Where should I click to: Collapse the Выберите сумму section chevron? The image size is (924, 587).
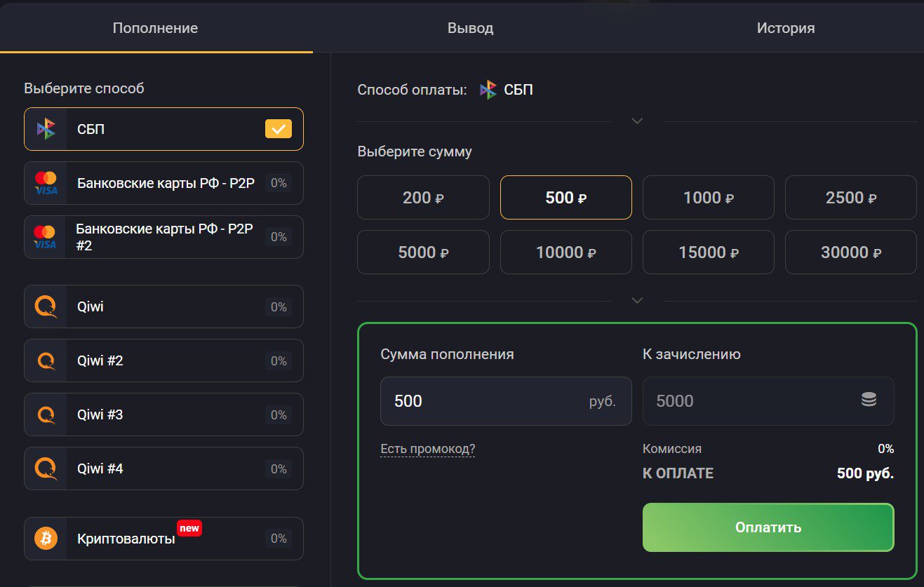point(637,300)
